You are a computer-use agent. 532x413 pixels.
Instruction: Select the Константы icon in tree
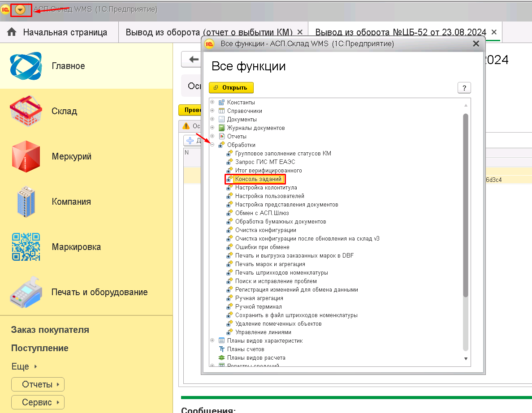pos(221,103)
